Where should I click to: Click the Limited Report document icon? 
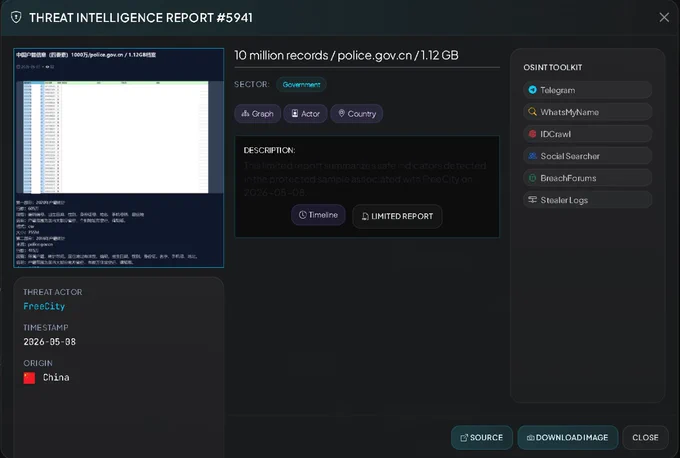point(365,216)
